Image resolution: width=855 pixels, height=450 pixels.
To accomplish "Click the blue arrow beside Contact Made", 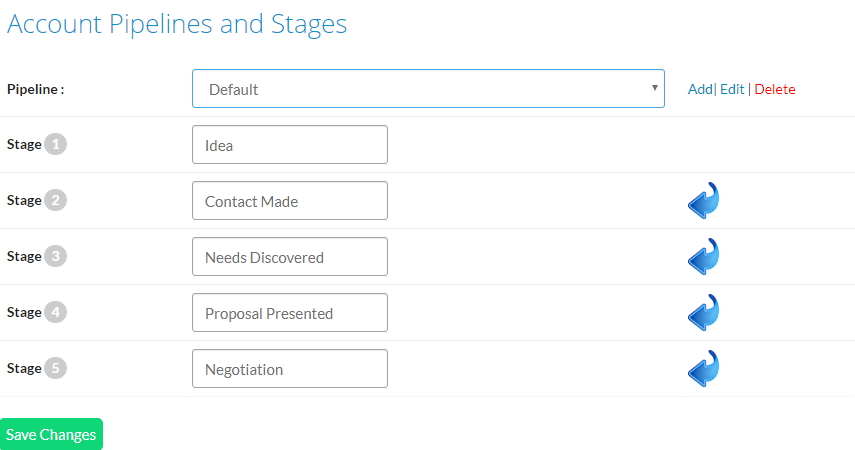I will [x=703, y=201].
